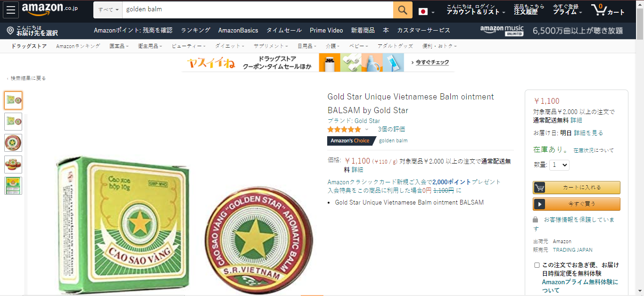This screenshot has height=296, width=644.
Task: Click the delivery location pin icon
Action: [x=10, y=31]
